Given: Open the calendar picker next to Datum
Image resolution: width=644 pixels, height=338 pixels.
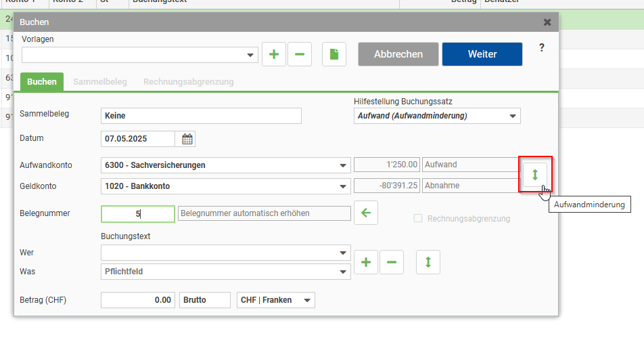Looking at the screenshot, I should point(187,139).
